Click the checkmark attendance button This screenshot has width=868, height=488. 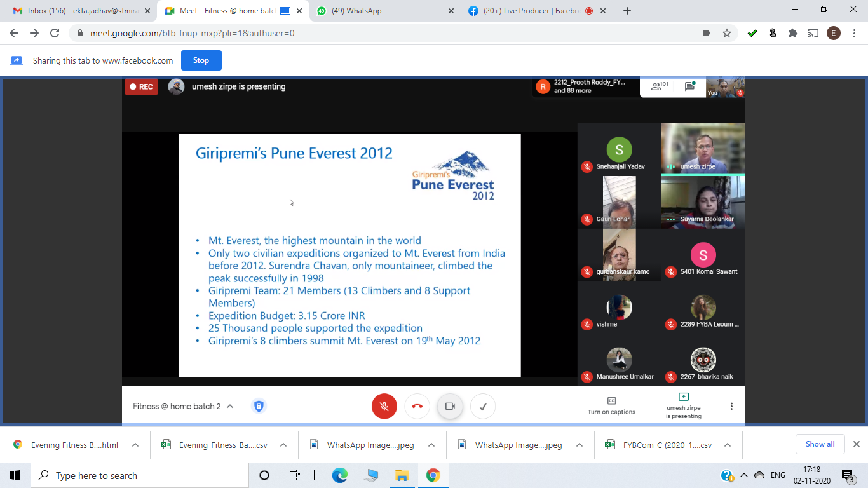pyautogui.click(x=483, y=407)
